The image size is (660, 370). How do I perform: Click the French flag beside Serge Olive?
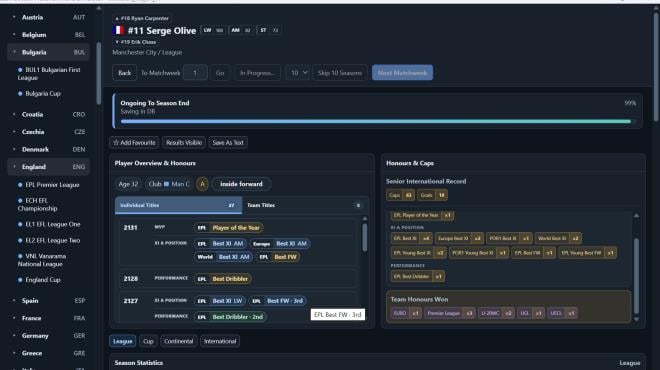(119, 30)
